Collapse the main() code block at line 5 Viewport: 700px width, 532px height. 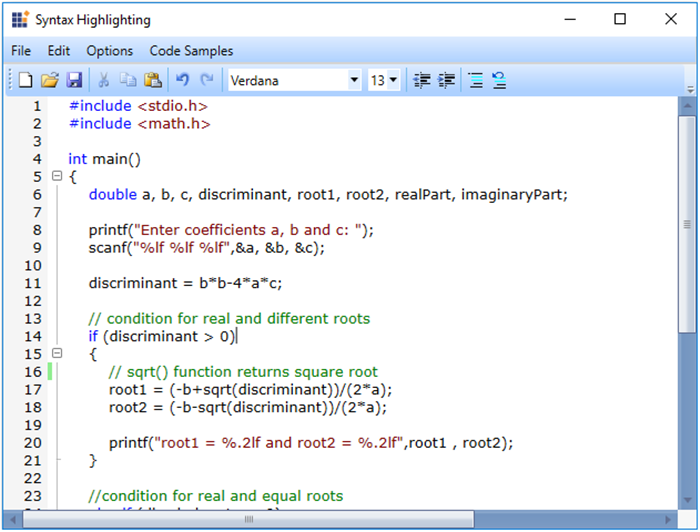57,176
